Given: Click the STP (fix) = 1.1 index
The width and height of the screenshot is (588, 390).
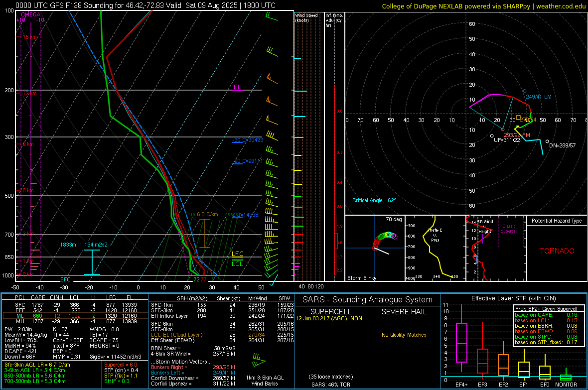Looking at the screenshot, I should pyautogui.click(x=121, y=376).
